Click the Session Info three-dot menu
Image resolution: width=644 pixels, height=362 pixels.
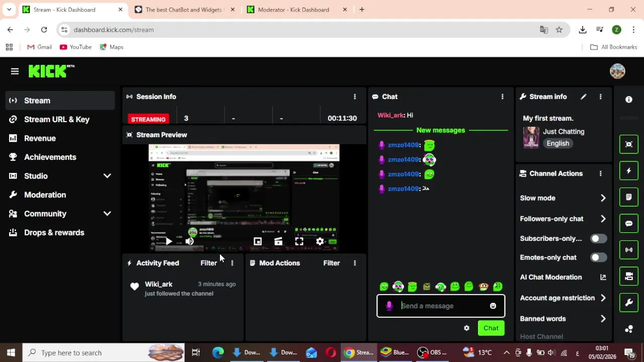[355, 97]
